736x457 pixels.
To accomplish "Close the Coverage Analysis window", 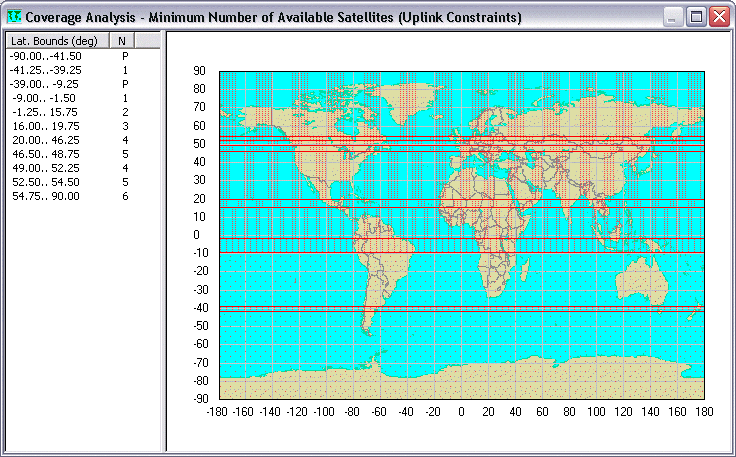I will (719, 16).
